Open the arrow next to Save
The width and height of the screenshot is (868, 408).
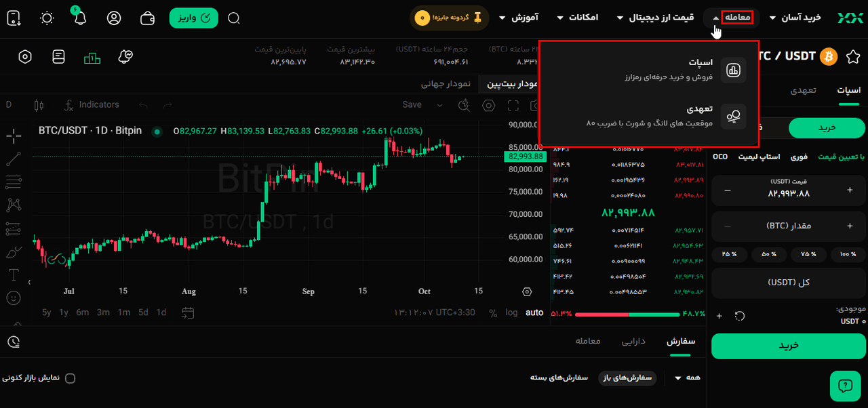point(440,105)
